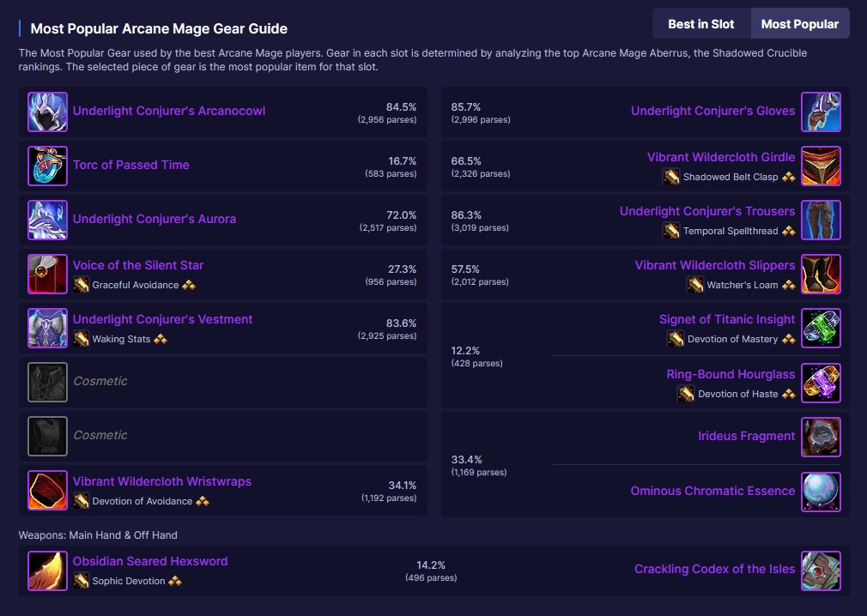Click the Underlight Conjurer's Arcanocowl helm icon

coord(47,111)
